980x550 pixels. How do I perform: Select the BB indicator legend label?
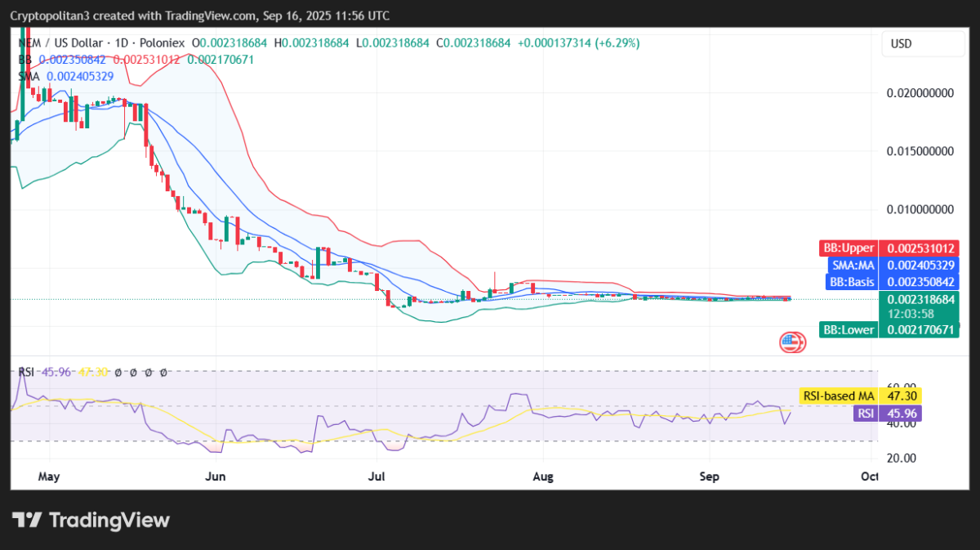pos(27,59)
